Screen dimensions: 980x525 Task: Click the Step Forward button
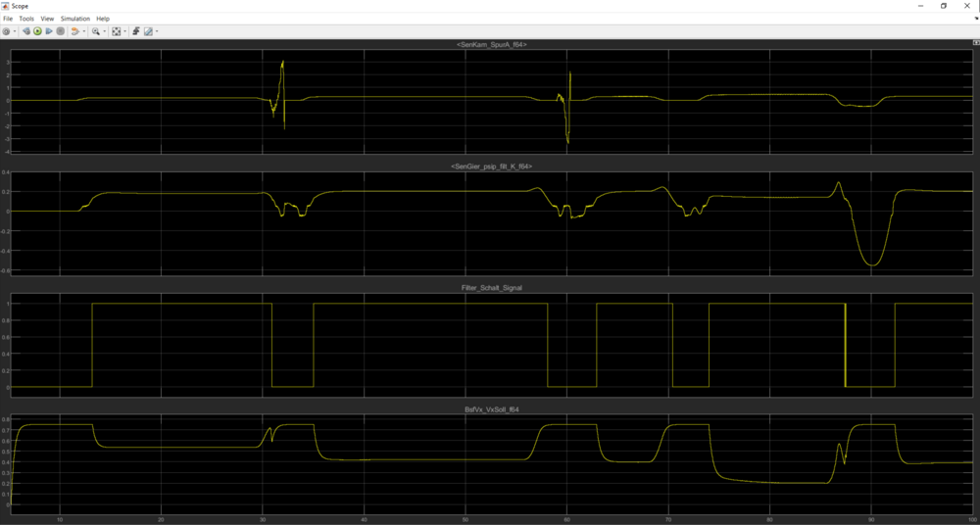point(49,31)
